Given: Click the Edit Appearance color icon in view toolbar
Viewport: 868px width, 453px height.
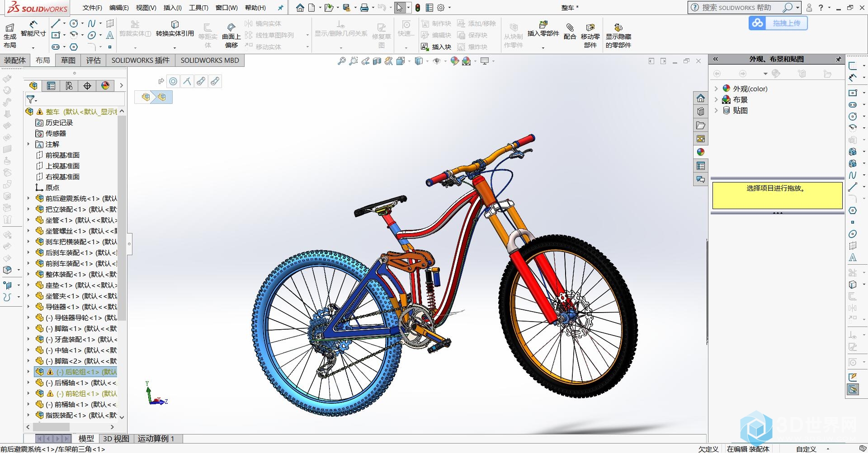Looking at the screenshot, I should pos(455,61).
